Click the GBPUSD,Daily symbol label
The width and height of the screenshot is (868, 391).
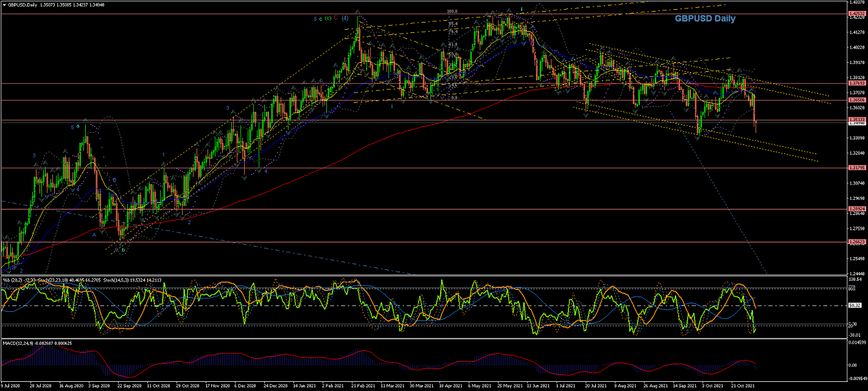[22, 4]
